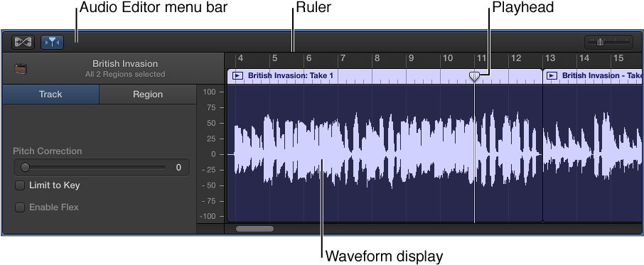
Task: Toggle the Flex button in menu bar
Action: [x=23, y=42]
